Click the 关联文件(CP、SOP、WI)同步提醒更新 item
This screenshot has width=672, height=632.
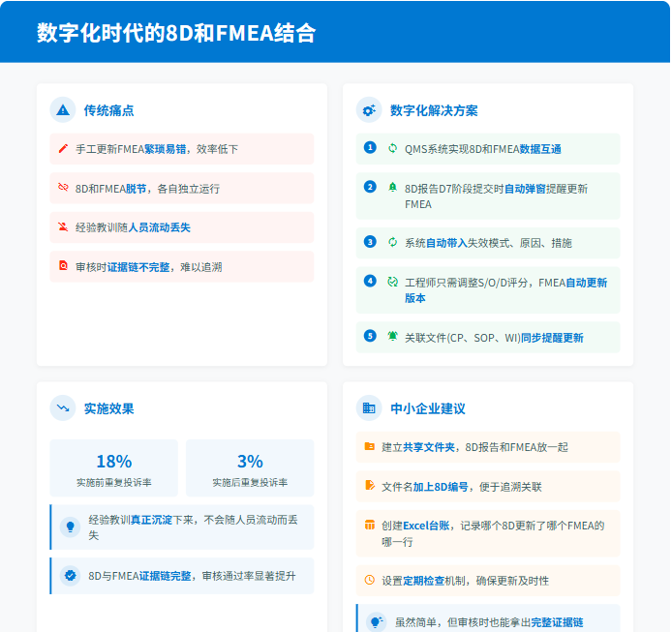pos(493,338)
